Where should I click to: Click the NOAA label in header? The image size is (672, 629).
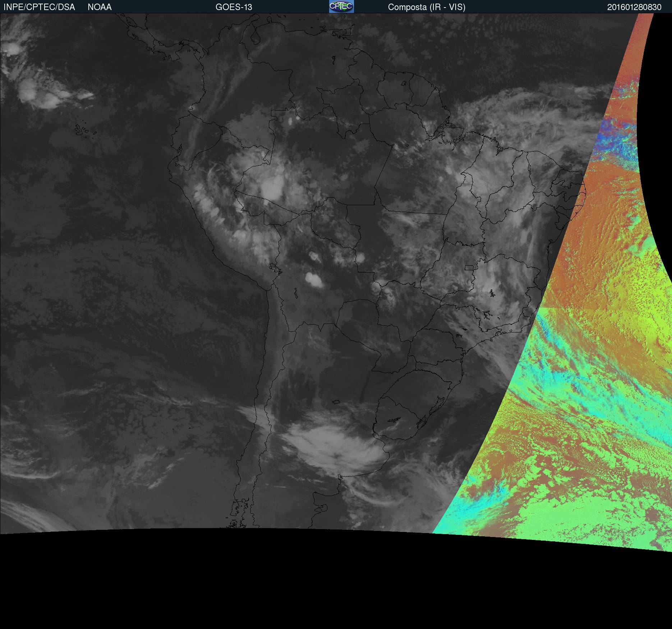click(100, 7)
